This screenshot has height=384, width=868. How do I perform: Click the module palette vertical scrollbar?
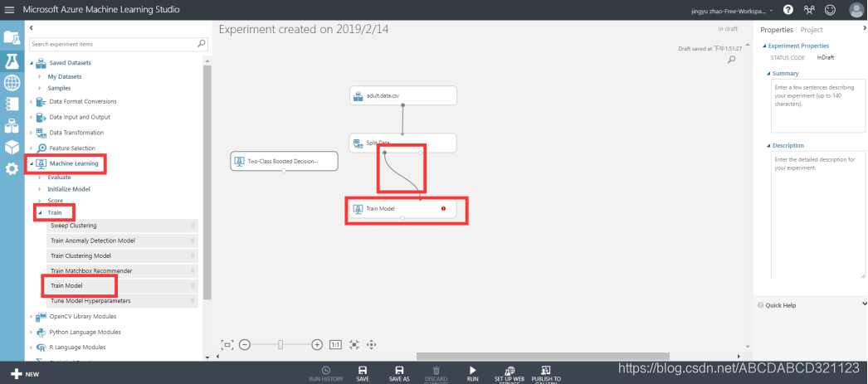coord(207,182)
